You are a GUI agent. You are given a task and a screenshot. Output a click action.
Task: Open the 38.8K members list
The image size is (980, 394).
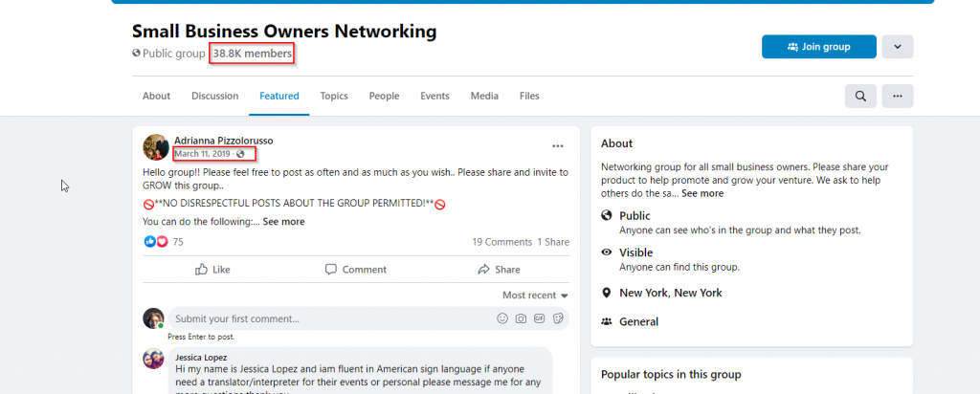tap(252, 54)
